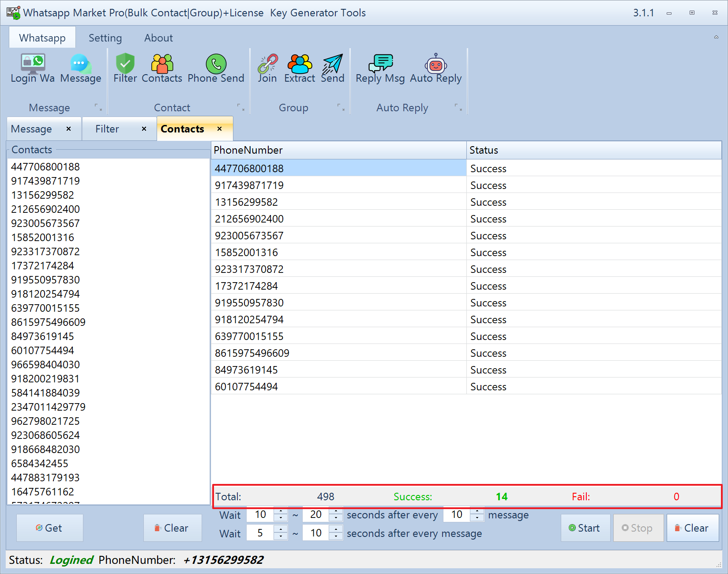The width and height of the screenshot is (728, 574).
Task: Click the Get button
Action: [50, 528]
